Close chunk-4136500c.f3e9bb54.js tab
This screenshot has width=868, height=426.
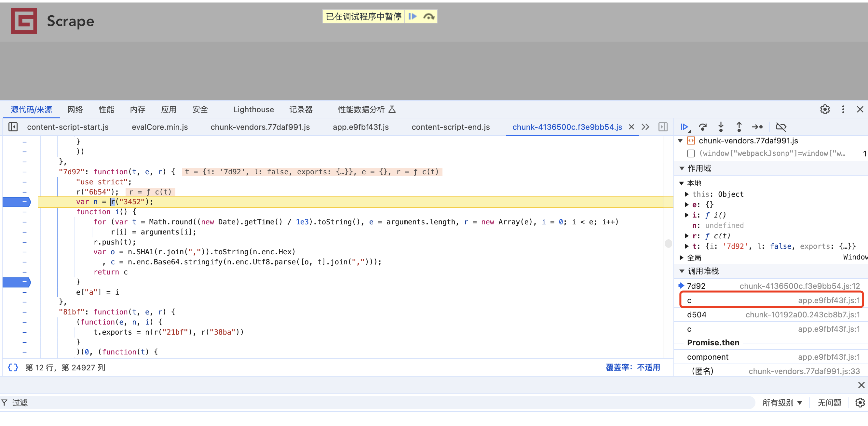pyautogui.click(x=631, y=127)
